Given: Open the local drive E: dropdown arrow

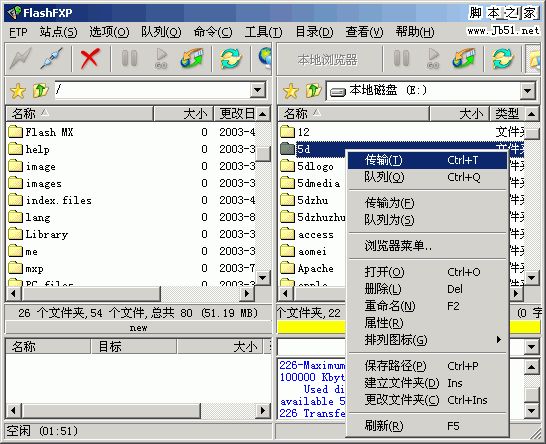Looking at the screenshot, I should (528, 91).
